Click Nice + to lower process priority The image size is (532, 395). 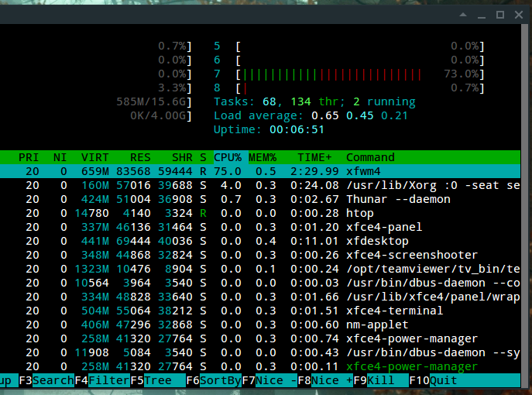(x=332, y=381)
